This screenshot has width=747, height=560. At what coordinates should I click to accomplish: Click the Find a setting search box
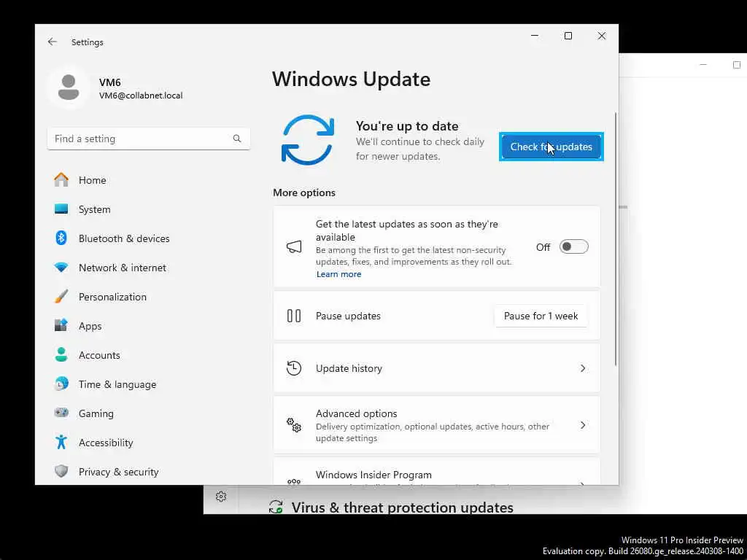tap(149, 139)
